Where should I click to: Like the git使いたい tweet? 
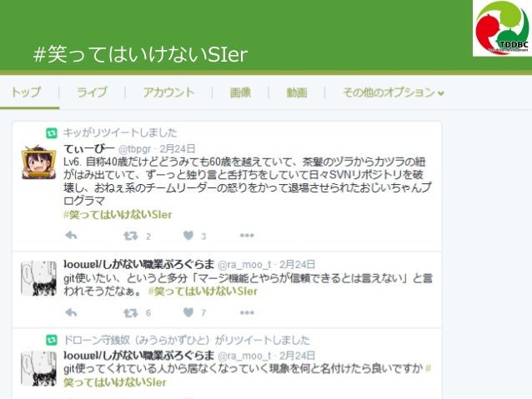coord(188,312)
